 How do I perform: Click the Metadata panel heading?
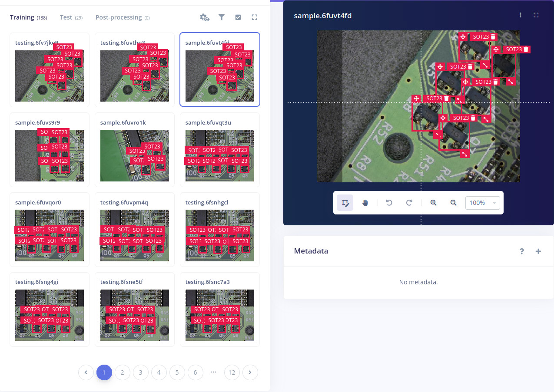311,251
